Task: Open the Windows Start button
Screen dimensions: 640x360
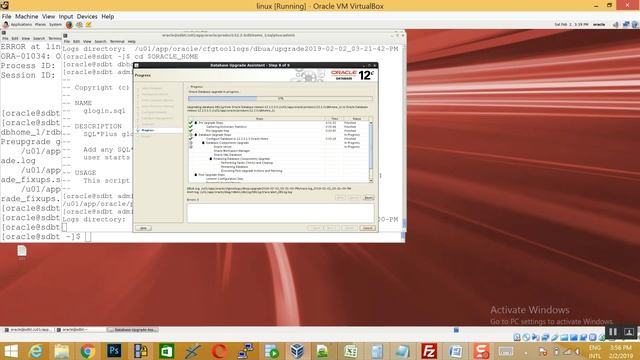Action: pos(11,351)
